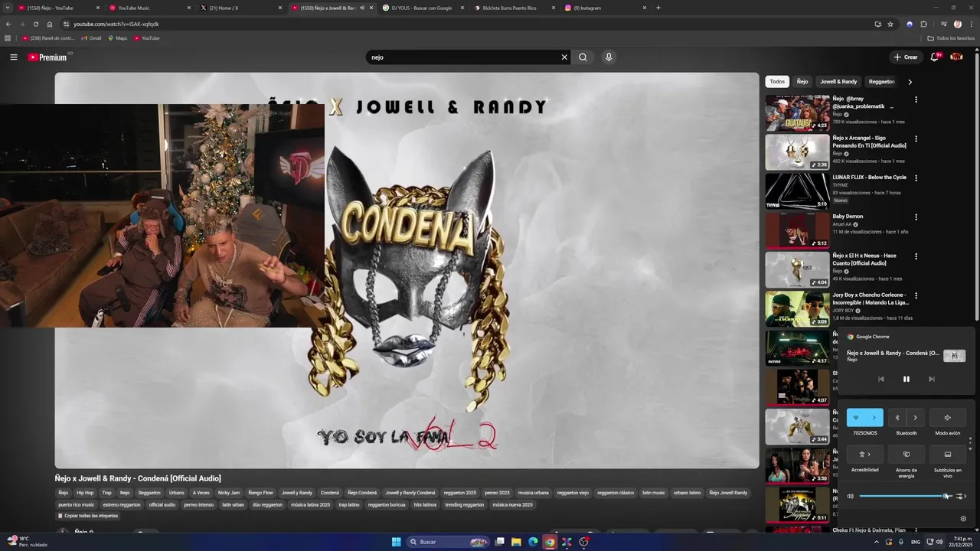The height and width of the screenshot is (551, 980).
Task: Go to YouTube Premium home logo
Action: [x=47, y=57]
